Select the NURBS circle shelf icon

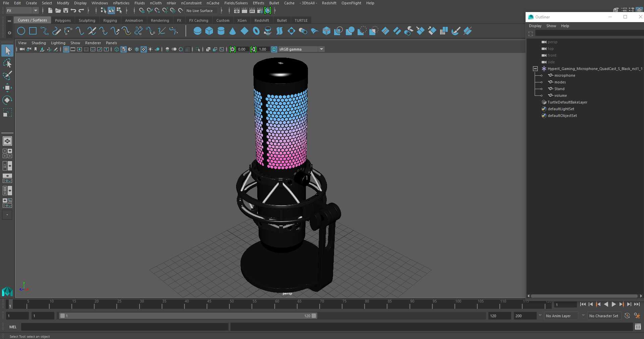point(21,31)
